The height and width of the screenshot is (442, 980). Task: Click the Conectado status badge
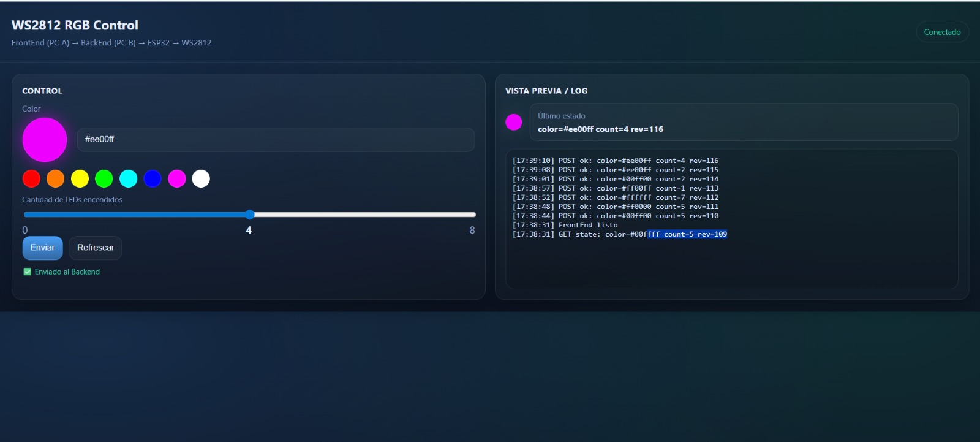point(942,32)
